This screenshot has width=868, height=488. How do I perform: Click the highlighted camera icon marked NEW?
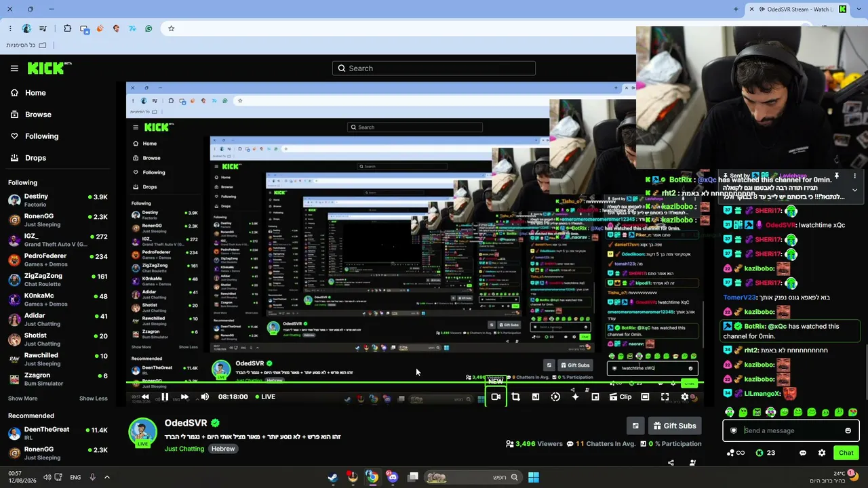coord(496,396)
